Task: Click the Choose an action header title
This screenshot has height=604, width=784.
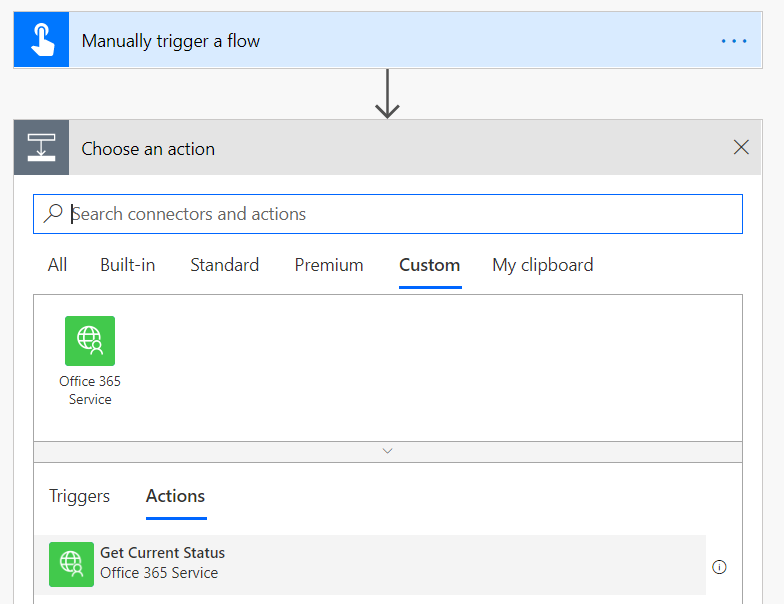Action: click(148, 149)
